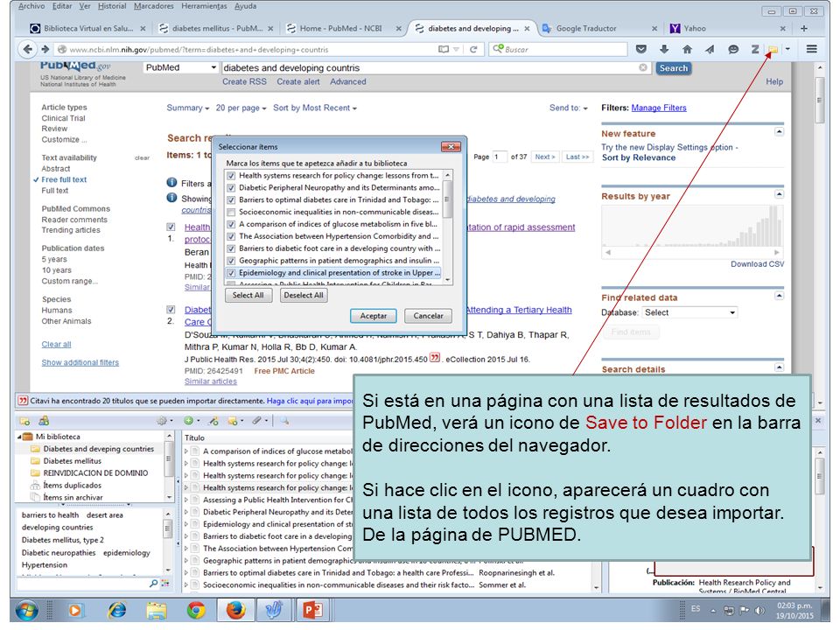The width and height of the screenshot is (840, 630).
Task: Click the Z toolbar icon
Action: [x=755, y=49]
